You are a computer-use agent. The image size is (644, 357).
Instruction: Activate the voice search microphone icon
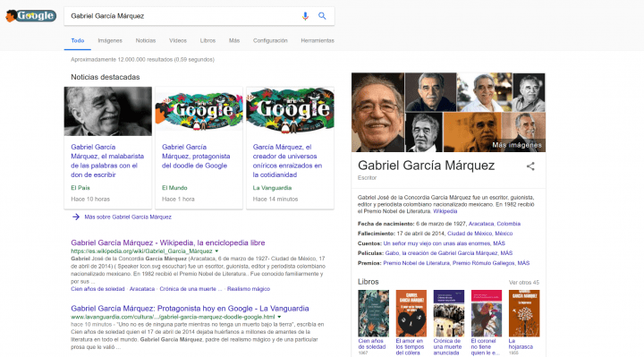click(305, 16)
